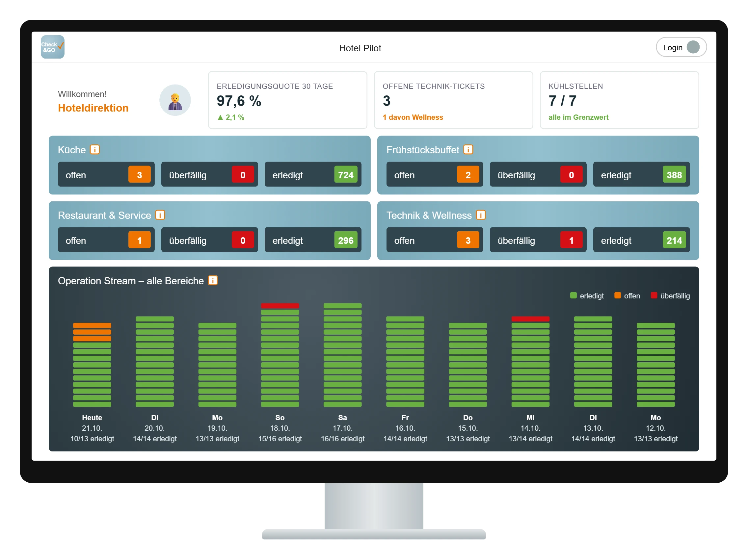Image resolution: width=748 pixels, height=560 pixels.
Task: Open Küche offen tasks tile
Action: [x=106, y=174]
